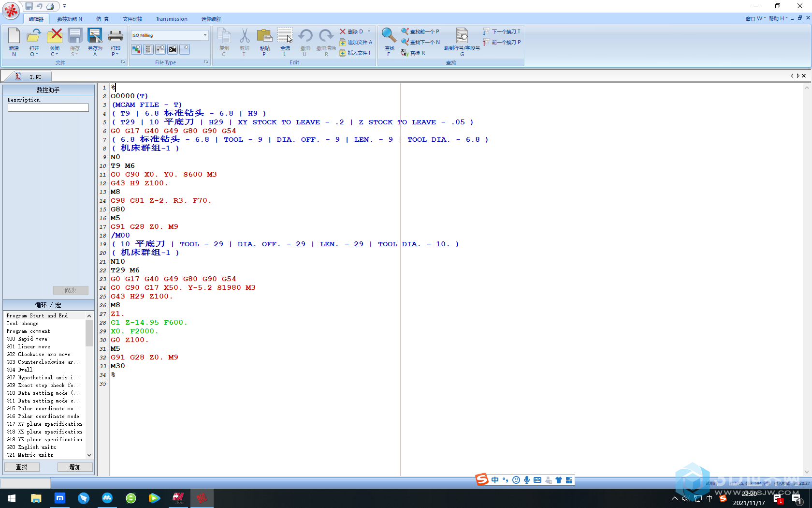812x508 pixels.
Task: Click the 全选 select-all icon
Action: click(285, 36)
